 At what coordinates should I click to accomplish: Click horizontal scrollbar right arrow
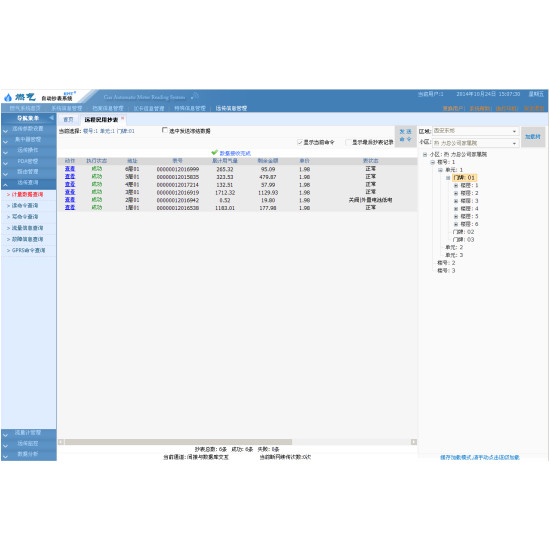click(414, 442)
